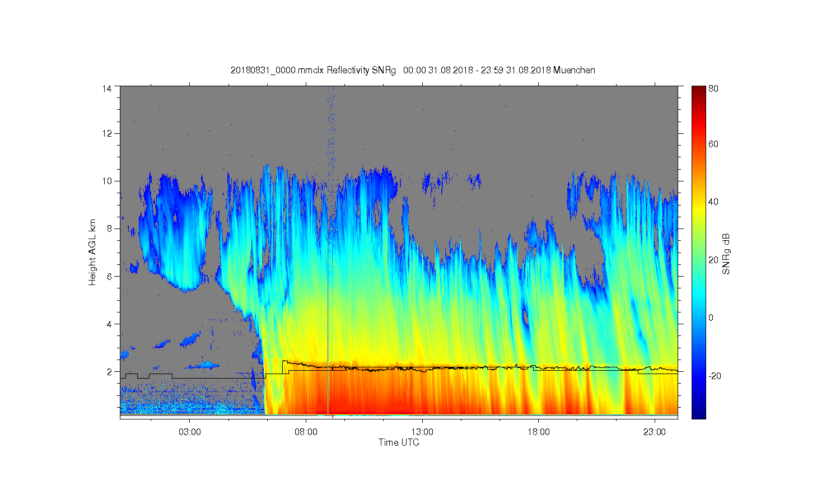Click the colorbar value 80
Screen dimensions: 840x504
713,88
